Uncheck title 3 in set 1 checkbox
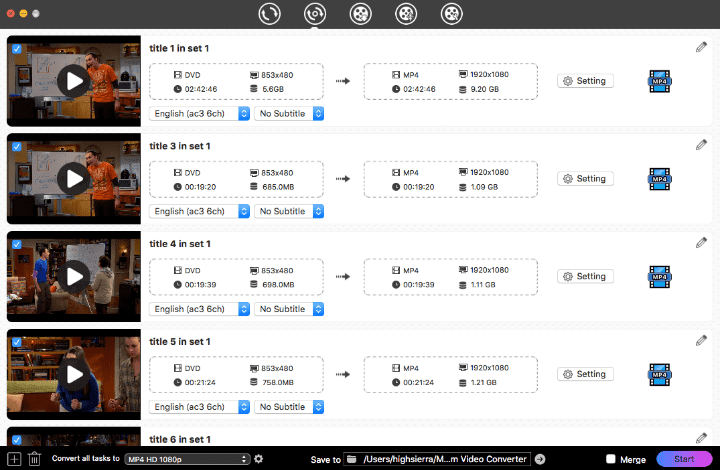The width and height of the screenshot is (720, 470). pyautogui.click(x=17, y=146)
